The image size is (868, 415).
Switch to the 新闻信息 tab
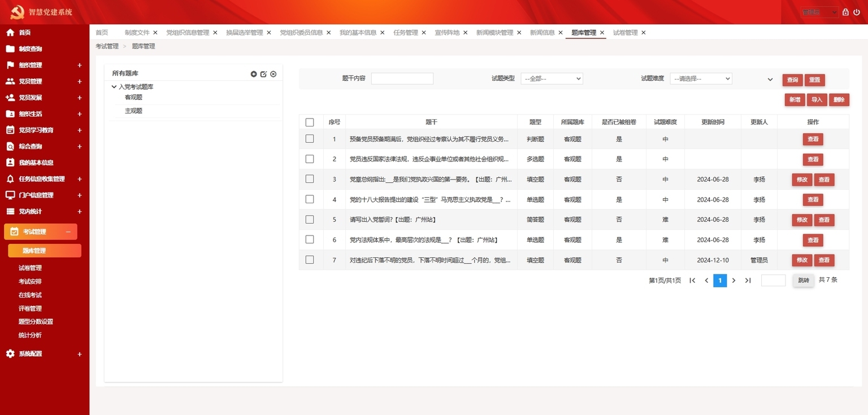pos(542,33)
